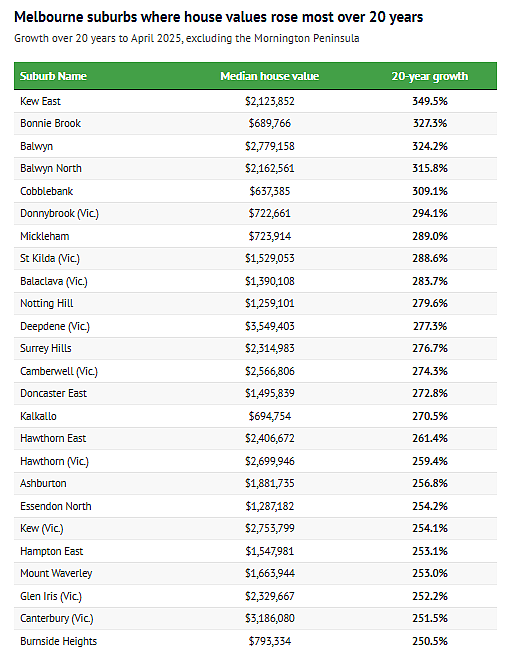Select Balwyn's $2,779,158 median value

[269, 146]
